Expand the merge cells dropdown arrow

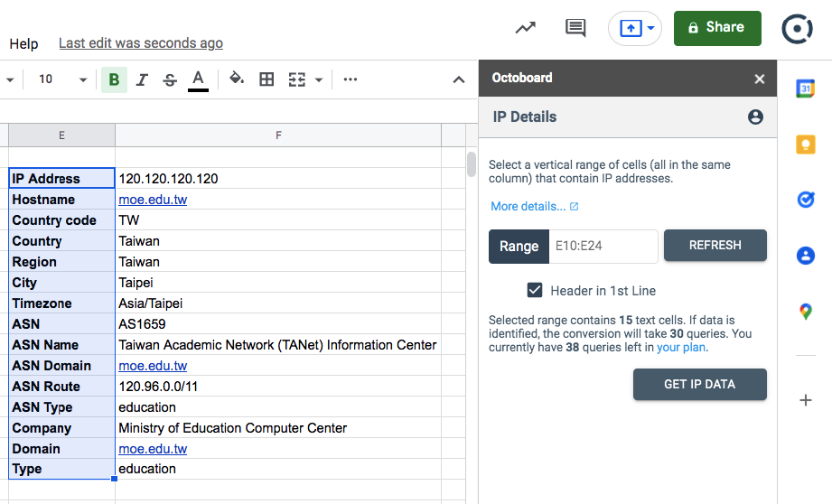(x=318, y=80)
